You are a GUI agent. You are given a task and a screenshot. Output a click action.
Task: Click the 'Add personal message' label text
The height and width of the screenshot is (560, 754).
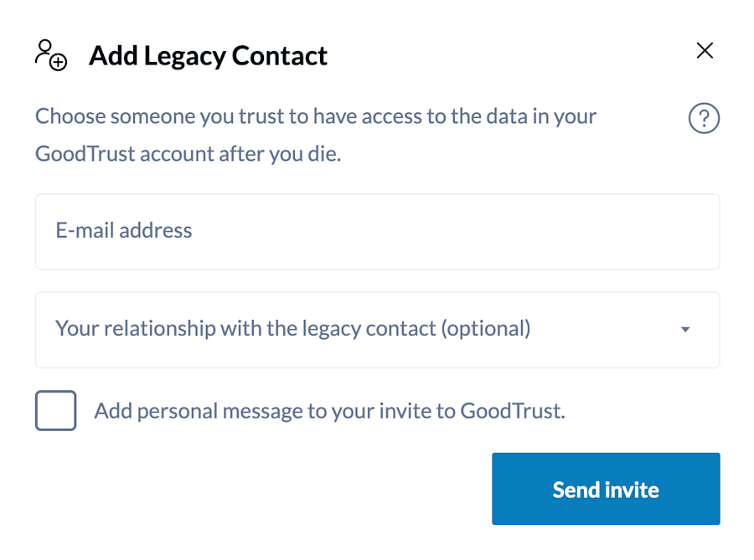[329, 411]
